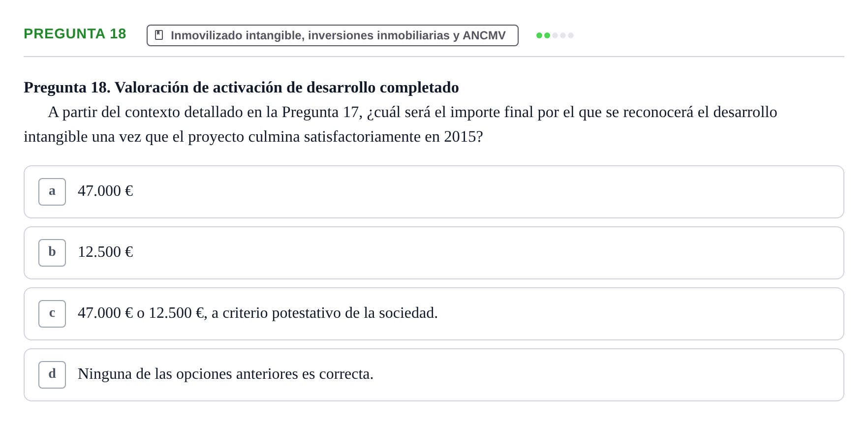Click the letter badge 'a'
The width and height of the screenshot is (868, 425).
tap(52, 192)
